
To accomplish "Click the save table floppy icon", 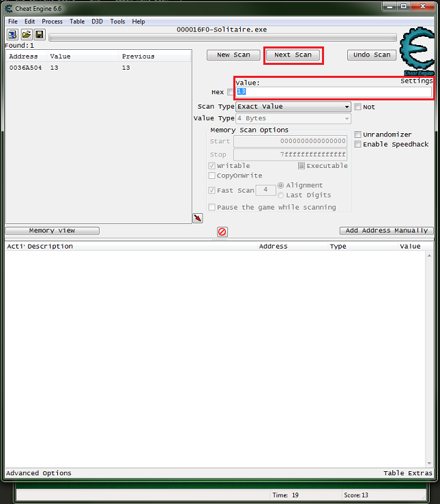I will click(39, 34).
